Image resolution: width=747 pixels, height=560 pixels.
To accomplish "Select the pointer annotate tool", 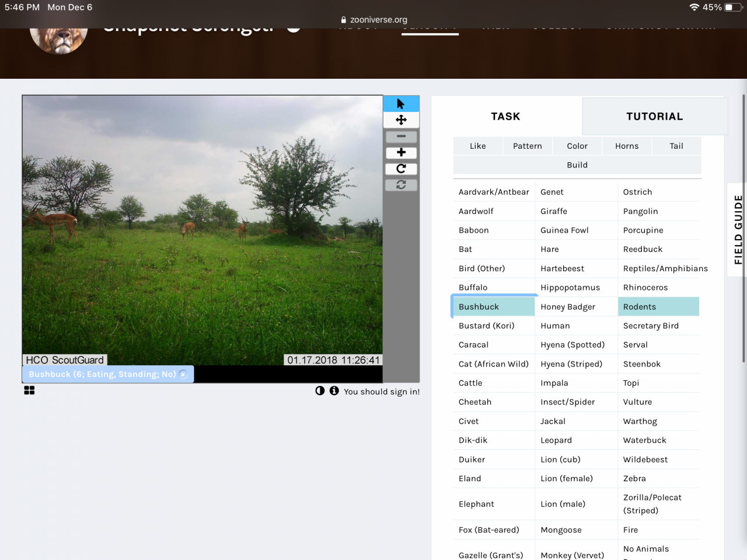I will pos(401,104).
